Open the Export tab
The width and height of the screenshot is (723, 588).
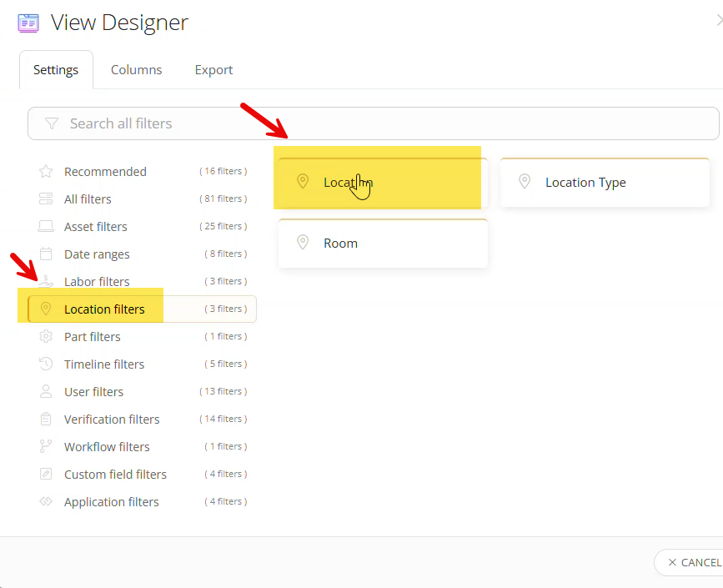pos(213,69)
